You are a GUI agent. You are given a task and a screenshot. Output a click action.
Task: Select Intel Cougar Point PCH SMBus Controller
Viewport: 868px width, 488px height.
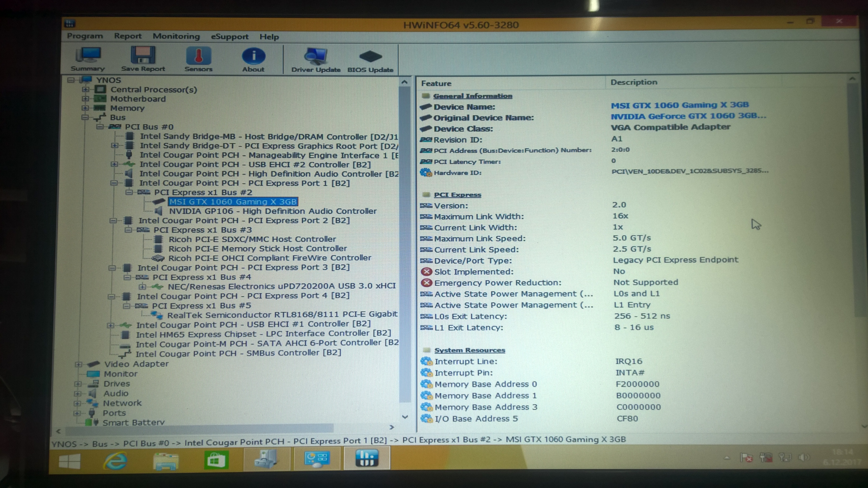click(238, 353)
